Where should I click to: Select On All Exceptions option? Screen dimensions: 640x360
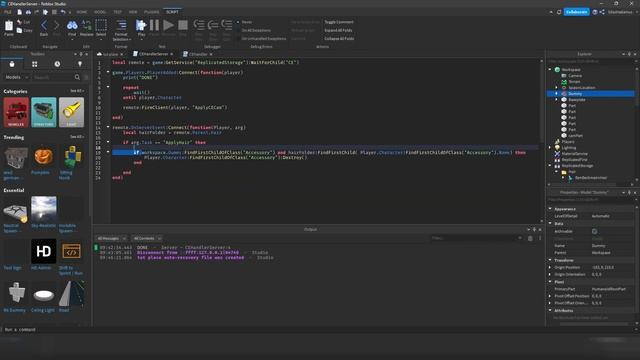[x=254, y=30]
